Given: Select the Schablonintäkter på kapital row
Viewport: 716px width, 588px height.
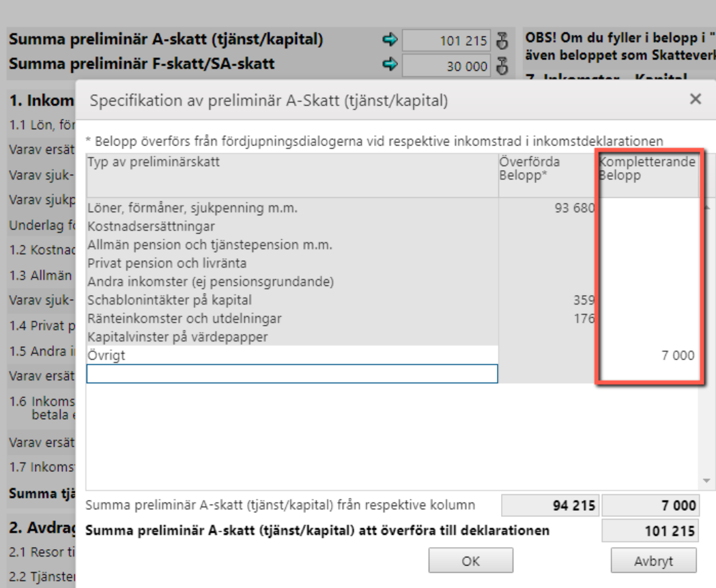Looking at the screenshot, I should click(x=292, y=300).
